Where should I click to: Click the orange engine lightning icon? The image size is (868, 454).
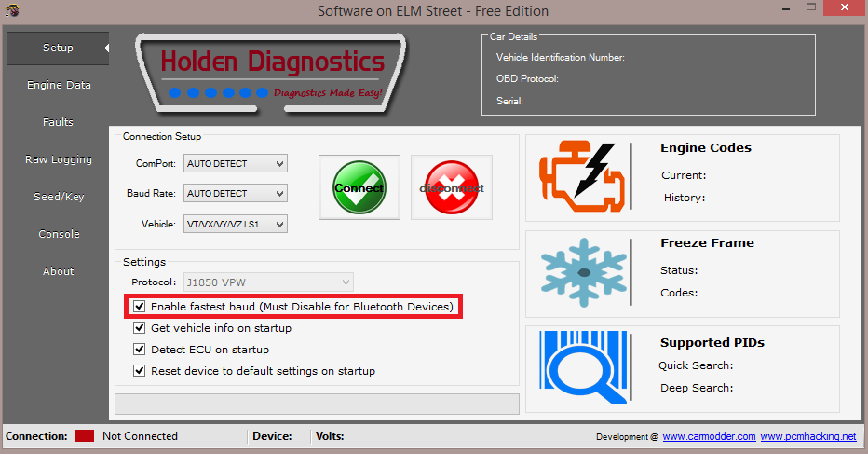tap(582, 176)
